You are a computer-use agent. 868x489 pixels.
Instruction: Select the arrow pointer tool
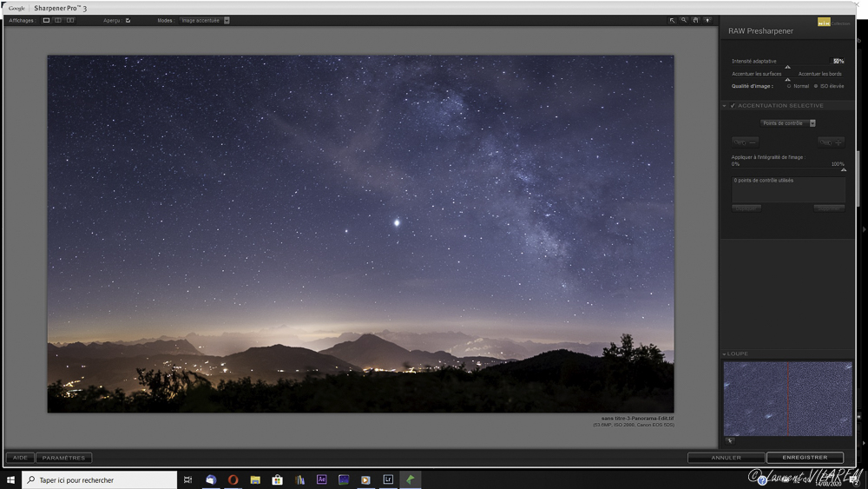(672, 20)
